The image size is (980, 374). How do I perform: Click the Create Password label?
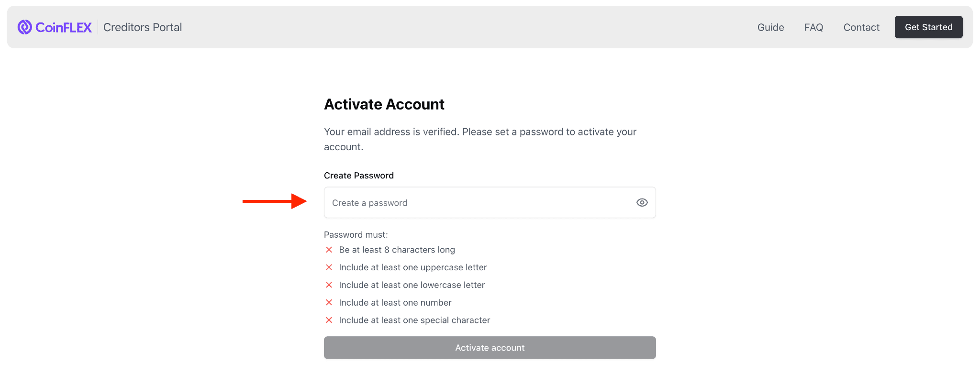(x=358, y=175)
